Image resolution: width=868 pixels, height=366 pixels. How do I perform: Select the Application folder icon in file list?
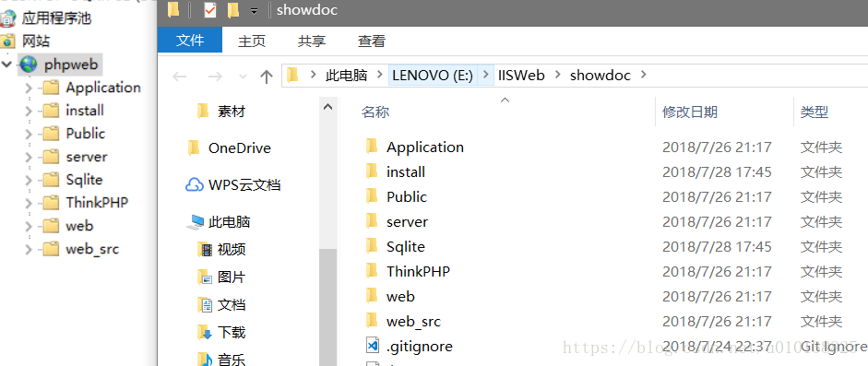tap(372, 147)
